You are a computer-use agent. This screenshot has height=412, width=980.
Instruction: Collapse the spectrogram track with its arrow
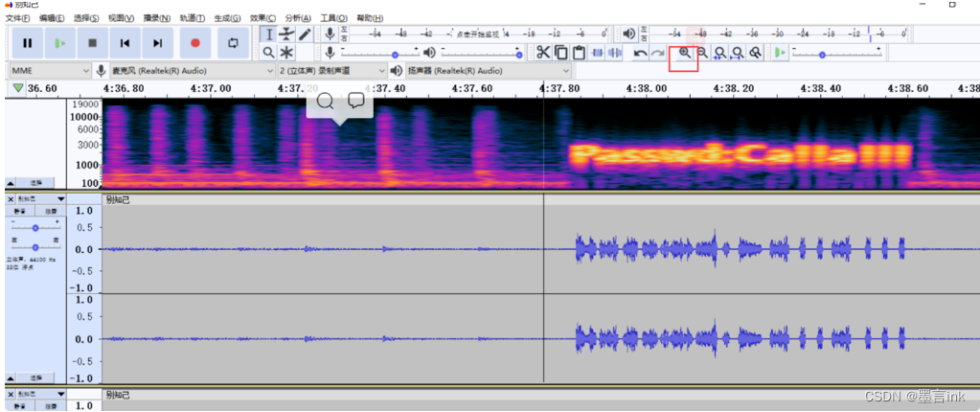(11, 183)
